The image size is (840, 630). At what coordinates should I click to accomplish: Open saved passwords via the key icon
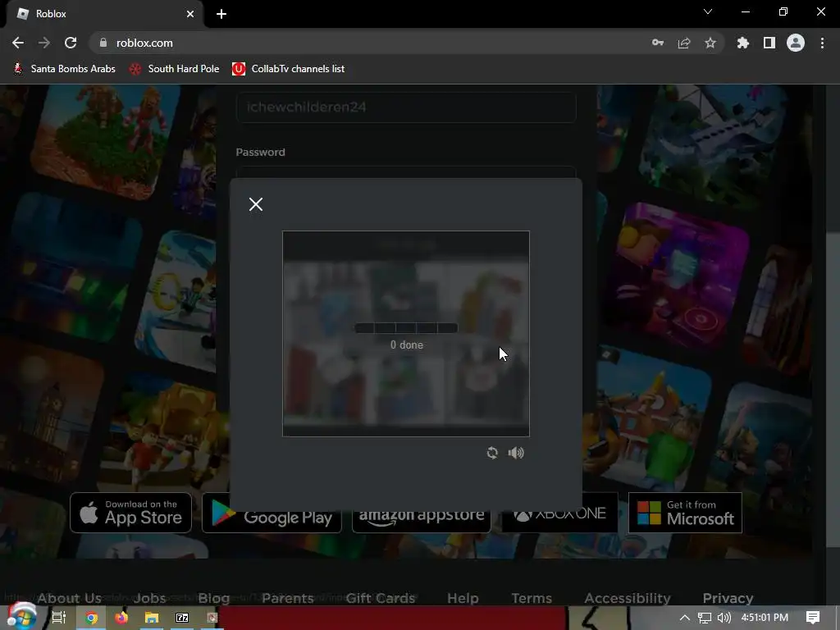(x=658, y=43)
